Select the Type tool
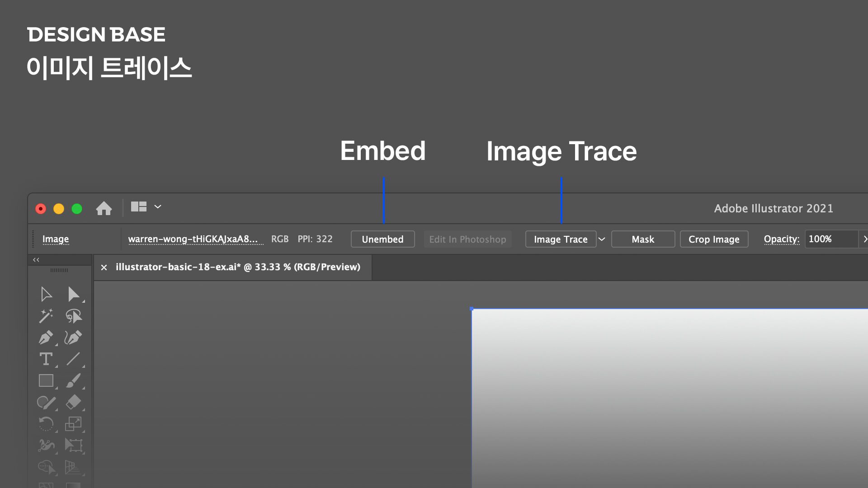Screen dimensions: 868x488 (46, 359)
